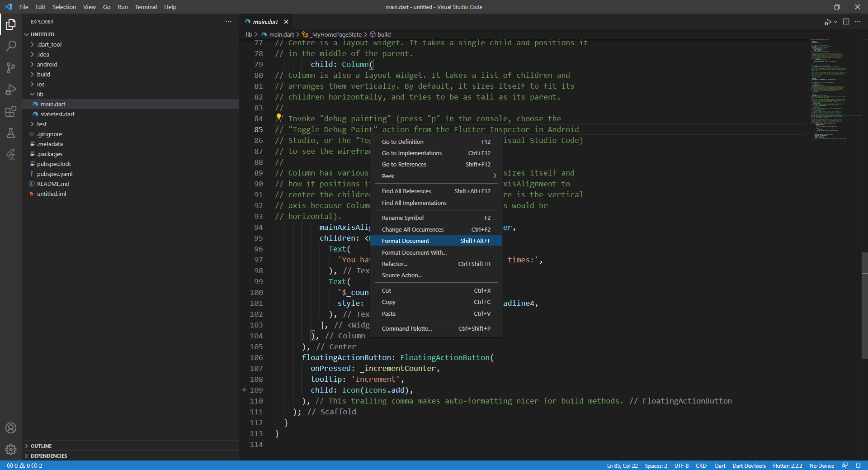Screen dimensions: 868x470
Task: Open the Help menu
Action: point(170,7)
